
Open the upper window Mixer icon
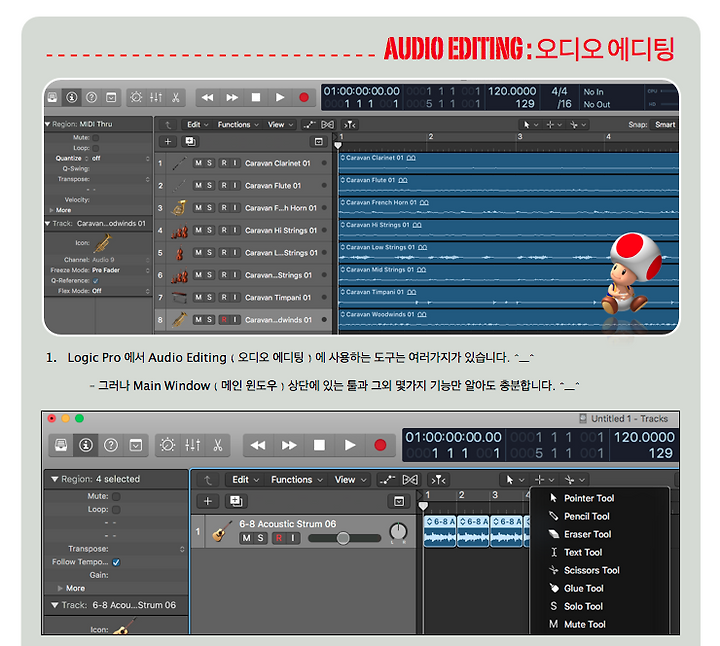tap(156, 97)
